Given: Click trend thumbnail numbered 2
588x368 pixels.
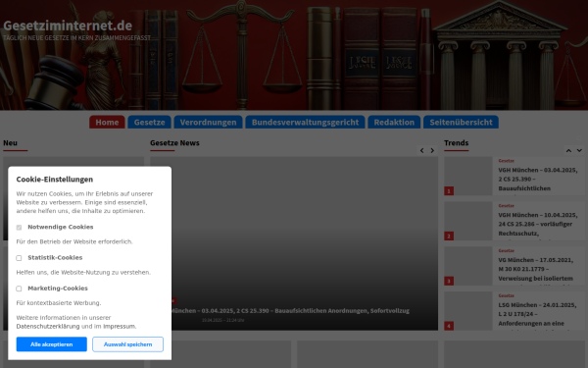Looking at the screenshot, I should 468,221.
